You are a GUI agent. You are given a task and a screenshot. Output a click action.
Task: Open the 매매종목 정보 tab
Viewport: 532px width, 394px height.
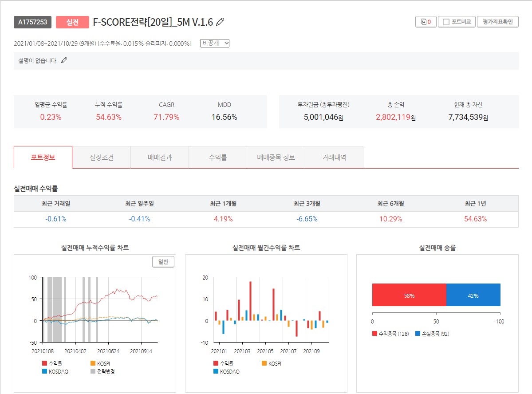(276, 157)
